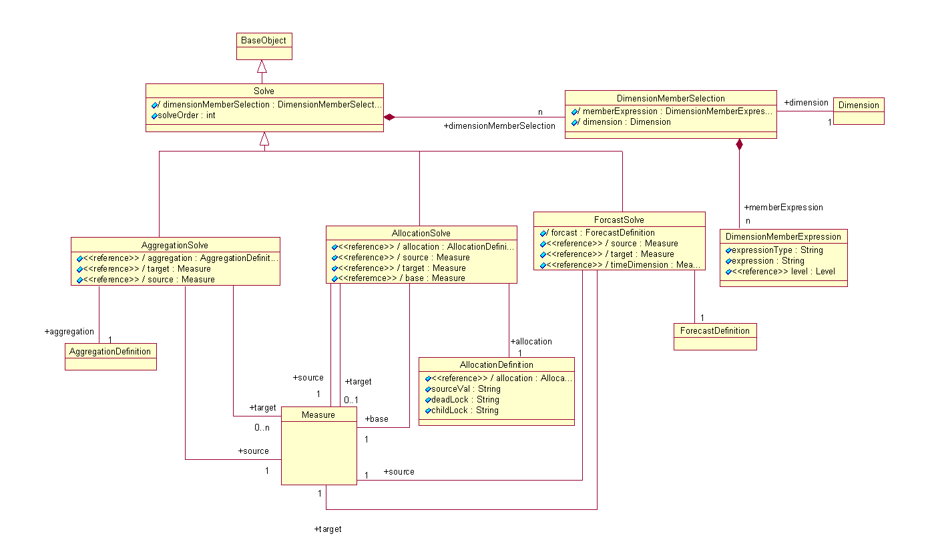Click the icon beside childLock : String

coord(427,410)
